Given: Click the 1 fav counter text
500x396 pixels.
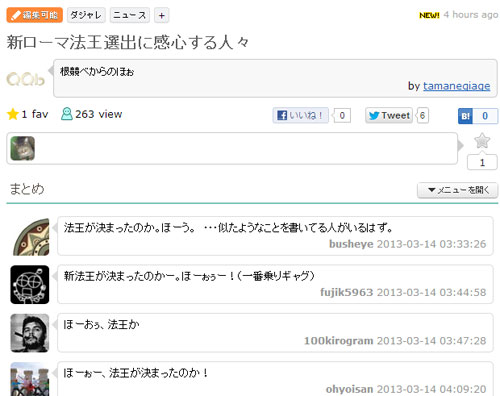Looking at the screenshot, I should click(35, 114).
